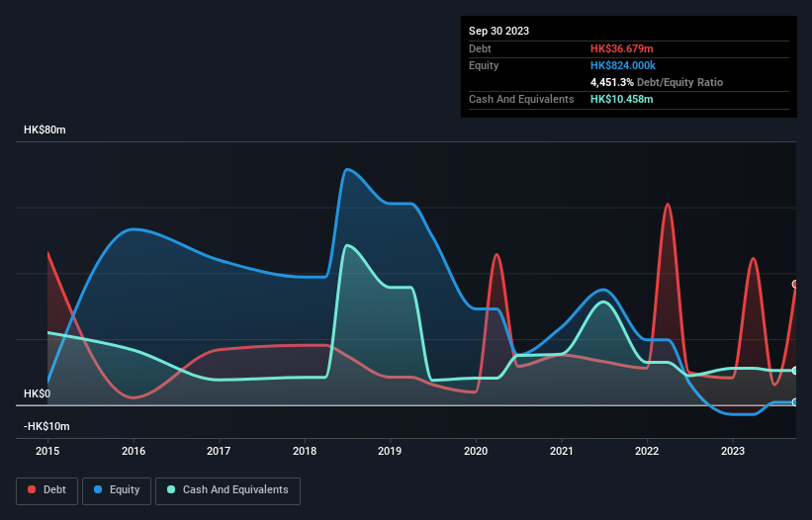Image resolution: width=812 pixels, height=520 pixels.
Task: Select the 2019 x-axis label
Action: [390, 451]
